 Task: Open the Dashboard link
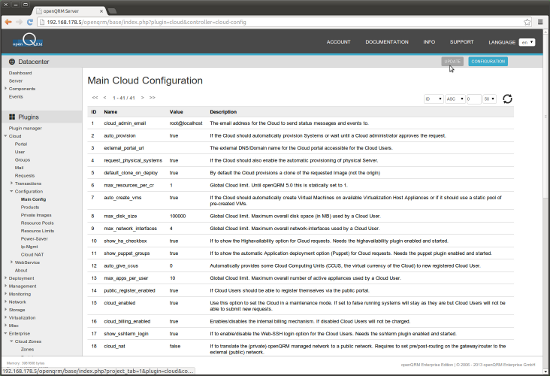point(20,73)
